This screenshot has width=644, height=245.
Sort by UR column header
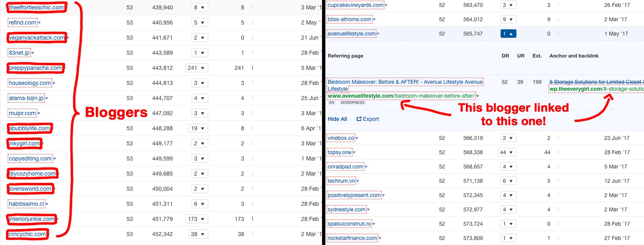520,56
